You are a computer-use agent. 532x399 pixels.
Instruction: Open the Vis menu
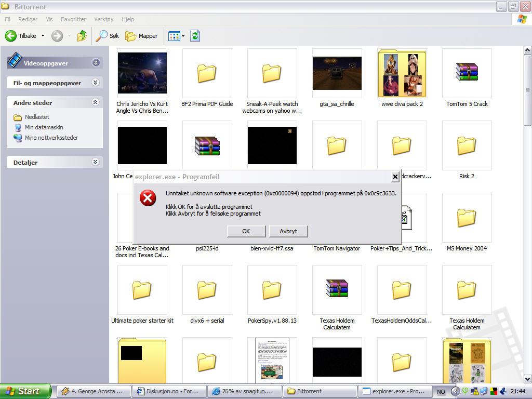point(49,19)
